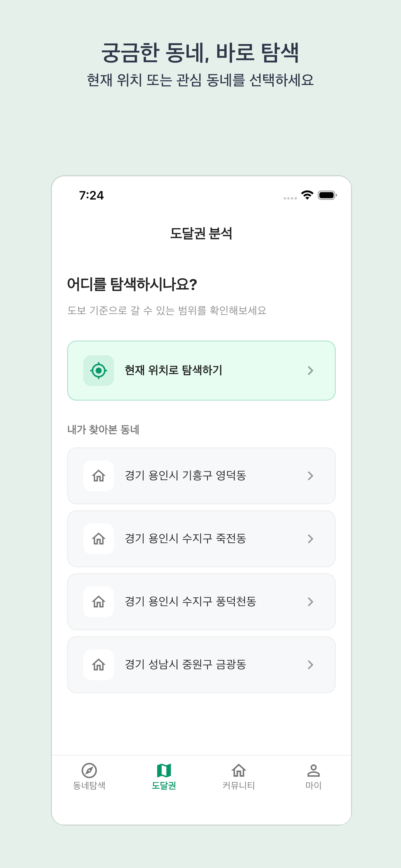Image resolution: width=401 pixels, height=868 pixels.
Task: Expand chevron for 수지구 죽전동
Action: (x=310, y=538)
